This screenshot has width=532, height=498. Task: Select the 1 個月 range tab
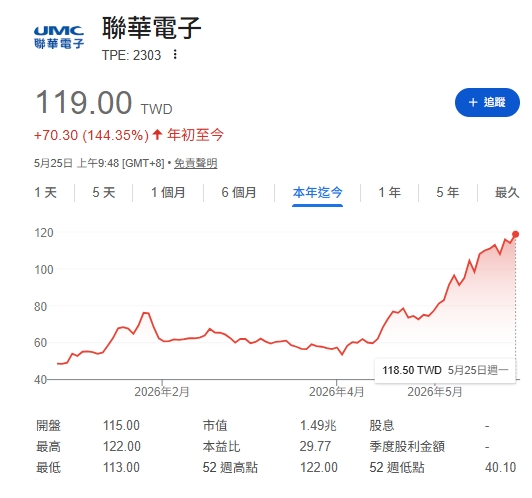168,193
